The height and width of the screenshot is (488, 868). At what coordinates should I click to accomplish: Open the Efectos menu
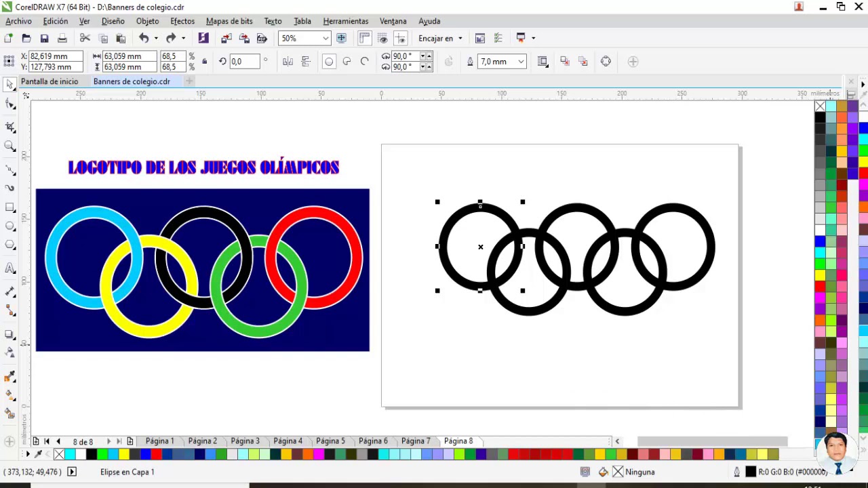coord(182,21)
